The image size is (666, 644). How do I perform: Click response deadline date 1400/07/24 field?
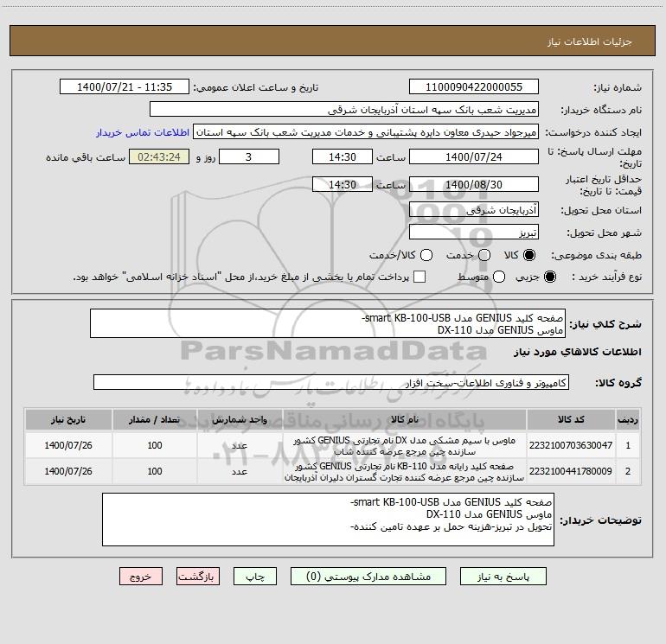coord(474,156)
